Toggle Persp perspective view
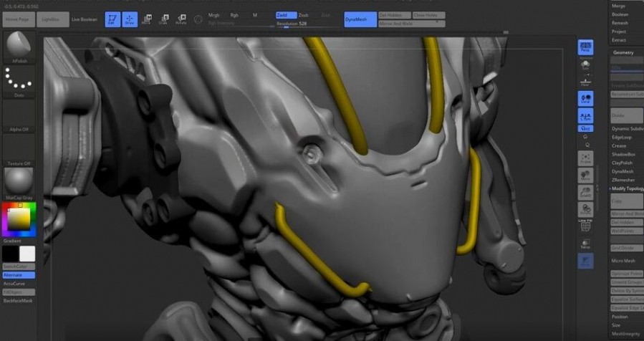Screen dimensions: 644x341 pos(585,47)
